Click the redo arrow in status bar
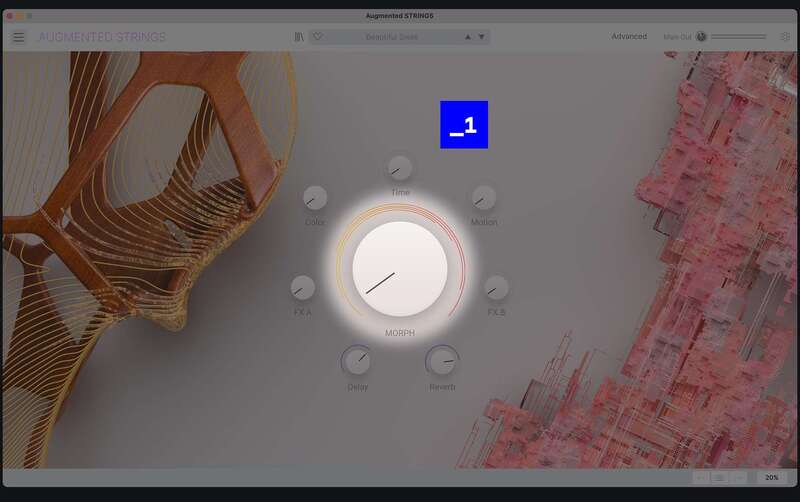The height and width of the screenshot is (502, 800). coord(739,478)
